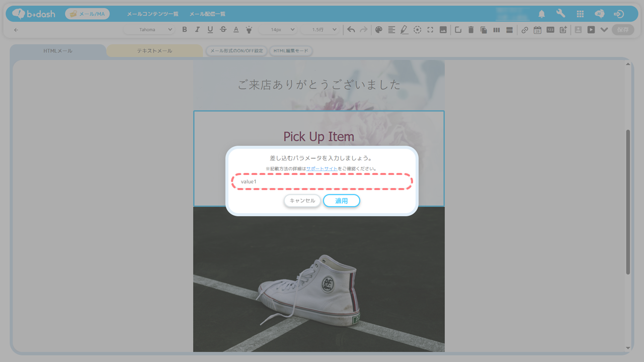Click the calendar icon

537,30
